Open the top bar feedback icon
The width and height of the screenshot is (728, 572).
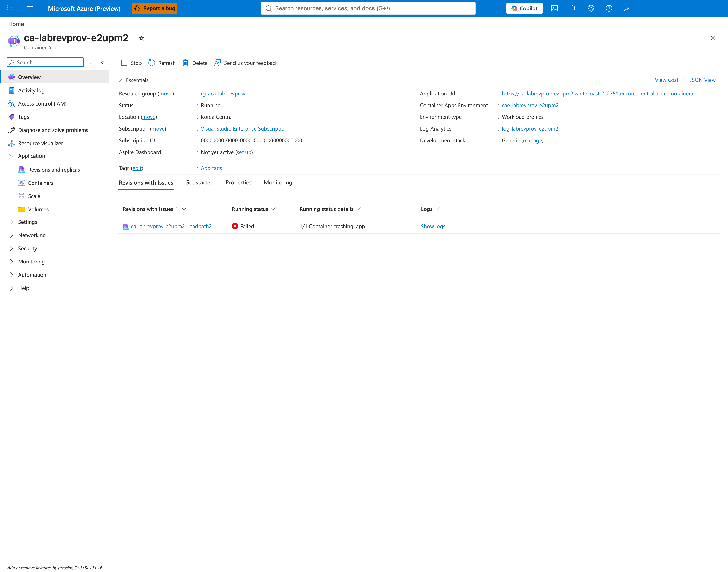[x=627, y=8]
